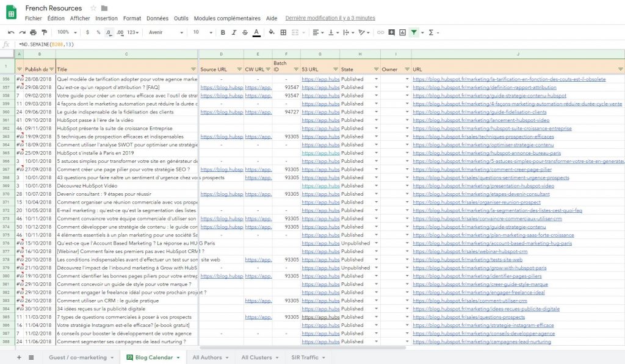The height and width of the screenshot is (364, 625).
Task: Turn off the green filter button
Action: (x=414, y=32)
